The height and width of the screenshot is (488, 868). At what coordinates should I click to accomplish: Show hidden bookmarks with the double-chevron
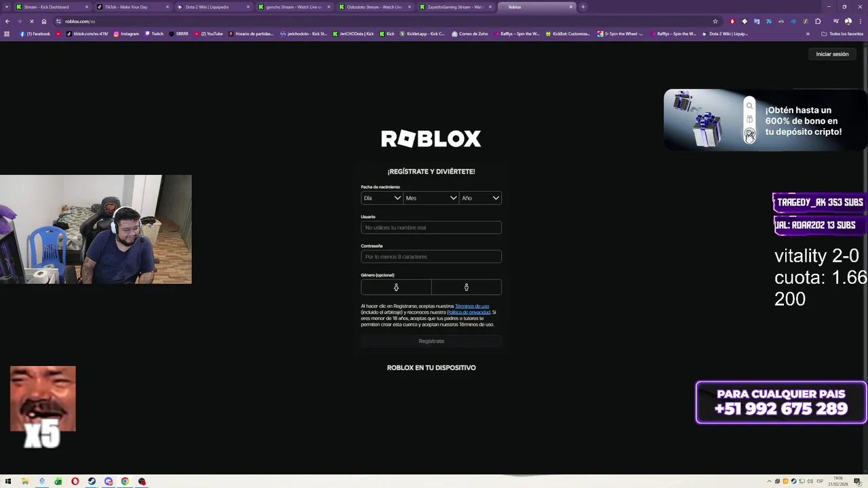pos(808,34)
